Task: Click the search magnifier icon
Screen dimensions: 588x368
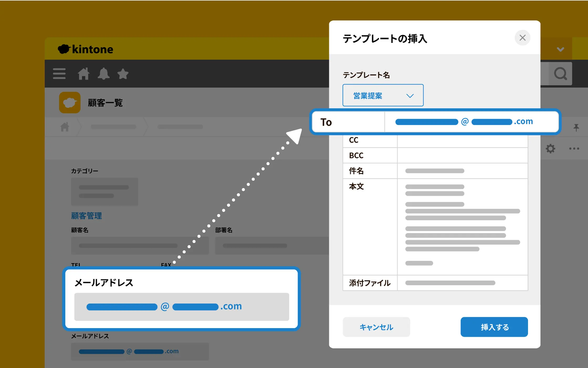Action: click(x=560, y=74)
